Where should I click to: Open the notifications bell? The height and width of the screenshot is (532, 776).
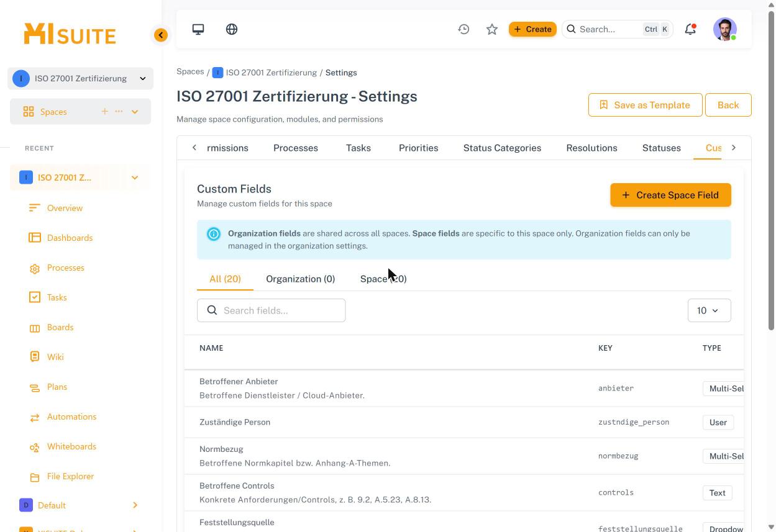coord(690,29)
